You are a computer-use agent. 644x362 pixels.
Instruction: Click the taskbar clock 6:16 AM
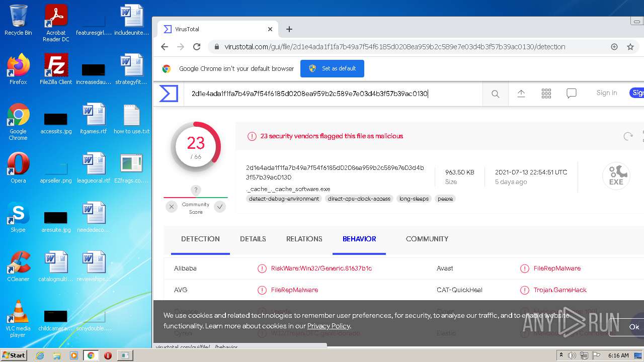(x=618, y=355)
